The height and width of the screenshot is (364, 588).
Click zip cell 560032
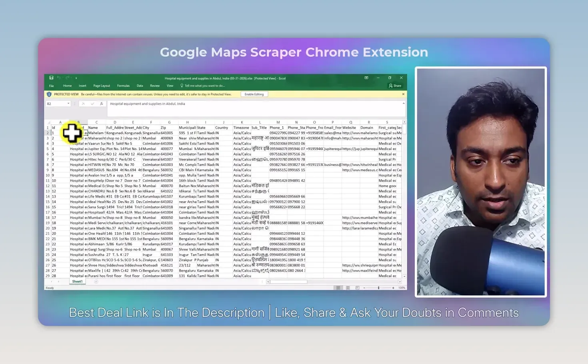pyautogui.click(x=169, y=170)
